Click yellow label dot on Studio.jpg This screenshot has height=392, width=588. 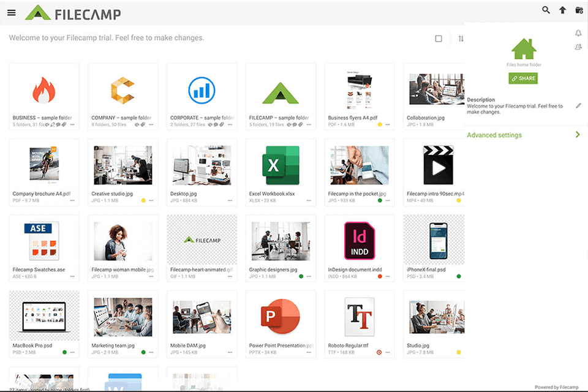[x=459, y=352]
